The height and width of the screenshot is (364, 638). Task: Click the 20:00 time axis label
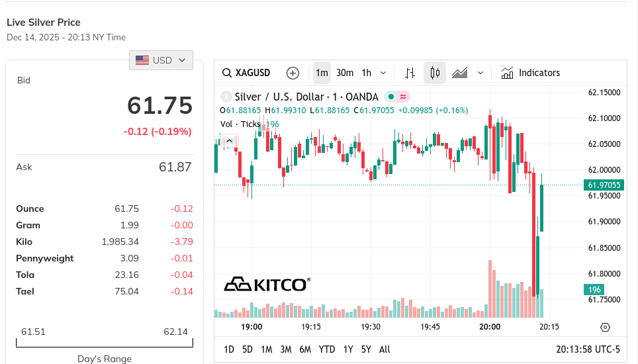pos(490,327)
